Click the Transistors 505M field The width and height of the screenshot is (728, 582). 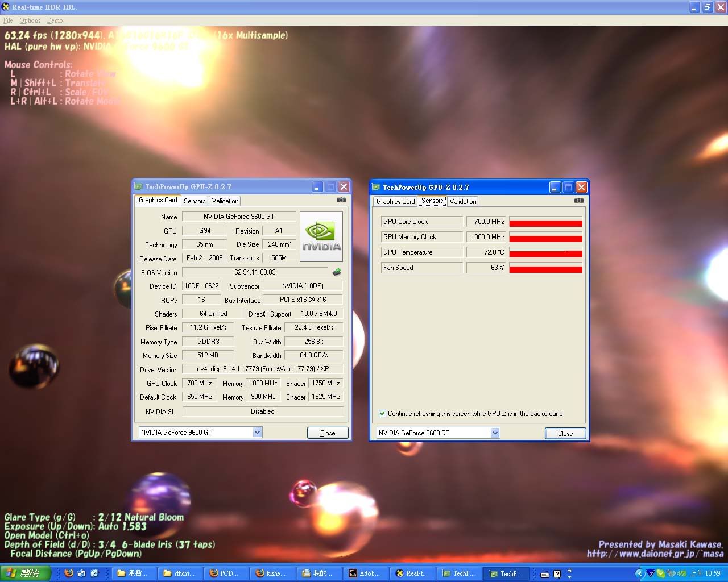[279, 258]
